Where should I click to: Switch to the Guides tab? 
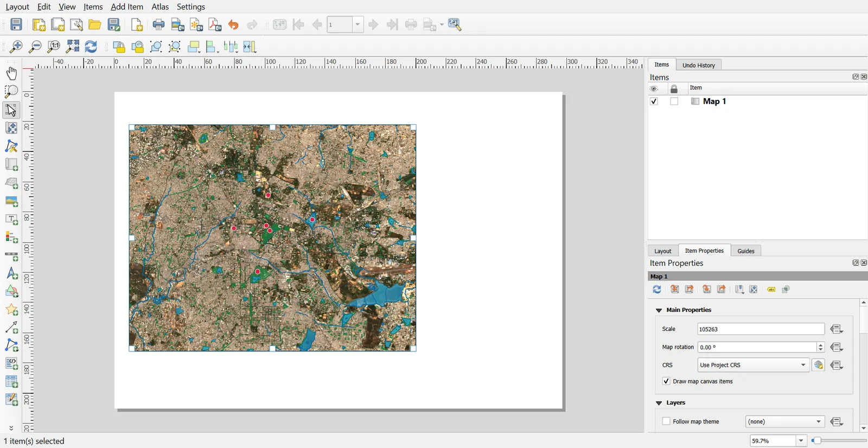(x=746, y=251)
